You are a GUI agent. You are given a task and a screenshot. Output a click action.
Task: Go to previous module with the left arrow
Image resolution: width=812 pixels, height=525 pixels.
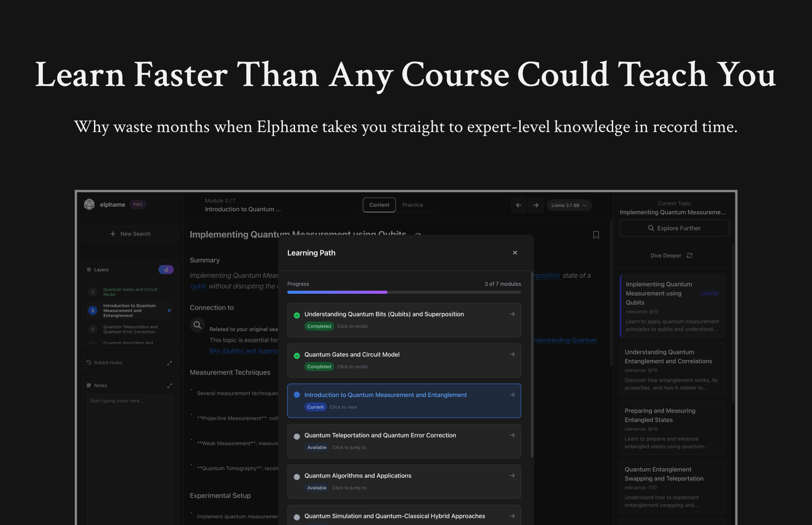point(519,205)
